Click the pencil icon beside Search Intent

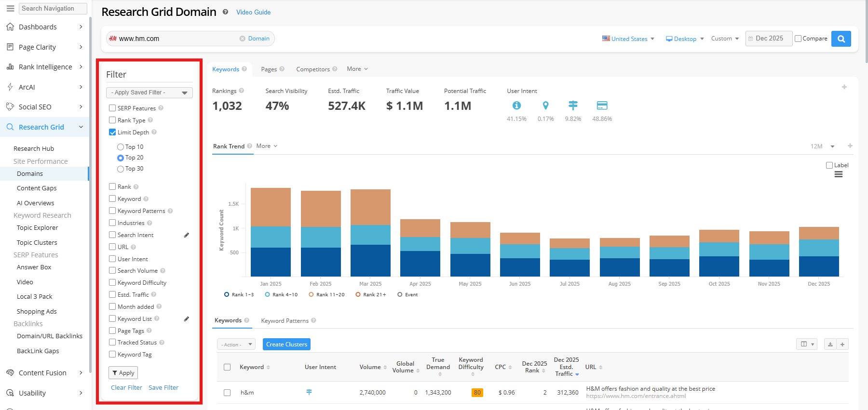click(187, 235)
